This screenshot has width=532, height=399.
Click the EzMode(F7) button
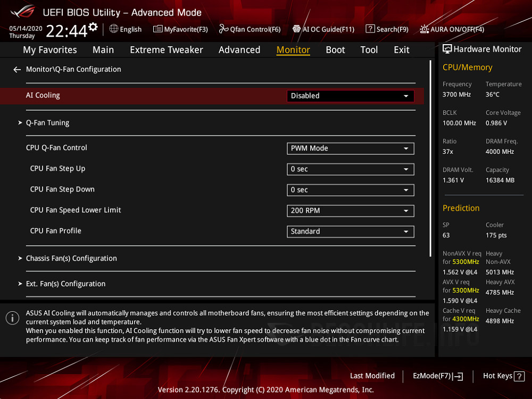click(x=437, y=376)
